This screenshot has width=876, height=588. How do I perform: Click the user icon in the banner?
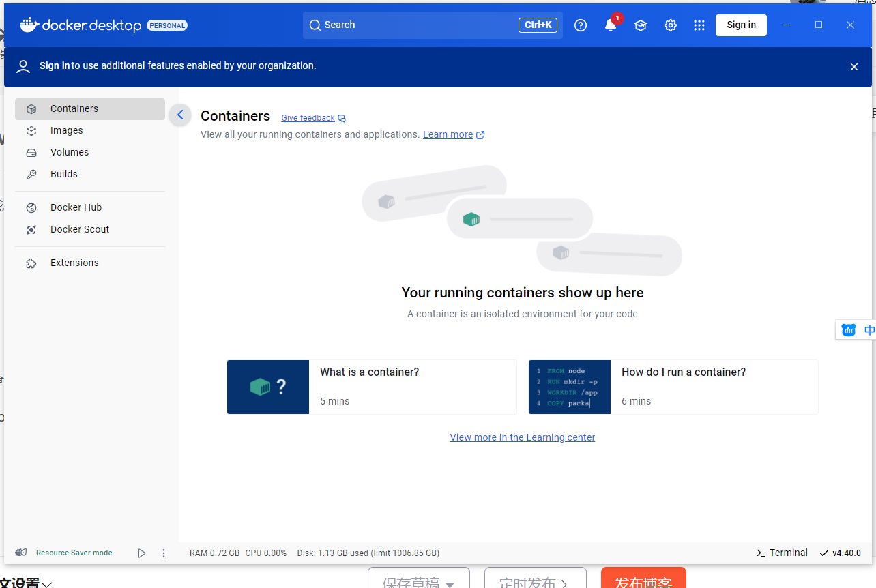click(23, 66)
